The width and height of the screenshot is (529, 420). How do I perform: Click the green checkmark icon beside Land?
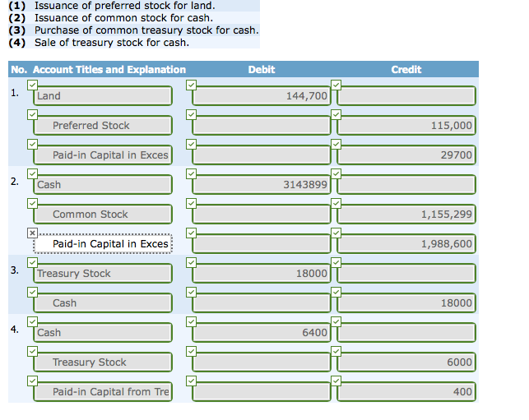coord(32,85)
